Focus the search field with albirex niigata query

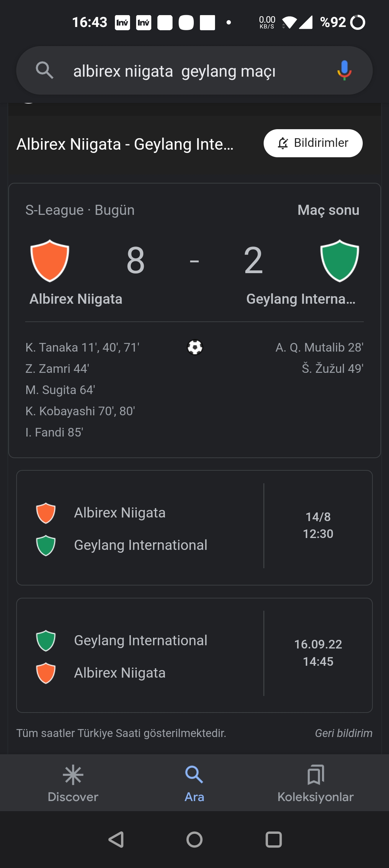coord(194,71)
